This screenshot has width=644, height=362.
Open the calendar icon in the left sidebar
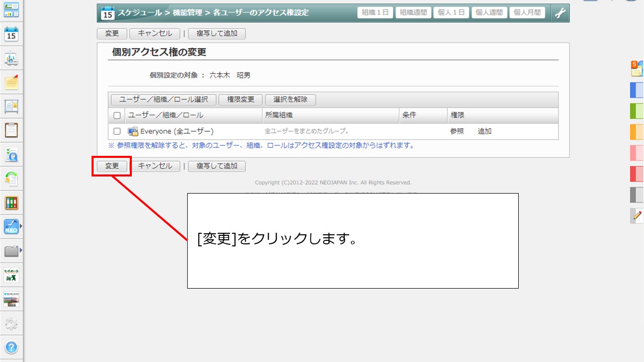[x=11, y=35]
